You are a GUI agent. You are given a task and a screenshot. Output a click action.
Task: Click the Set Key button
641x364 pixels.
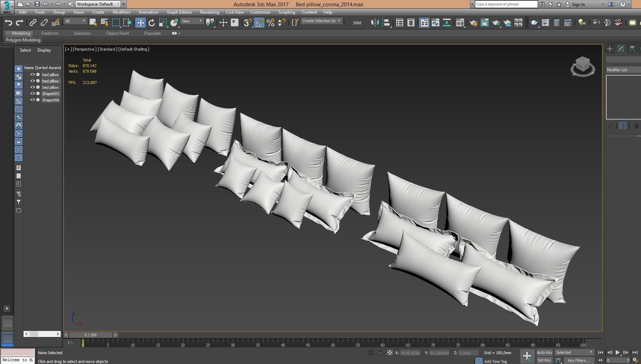click(x=544, y=360)
